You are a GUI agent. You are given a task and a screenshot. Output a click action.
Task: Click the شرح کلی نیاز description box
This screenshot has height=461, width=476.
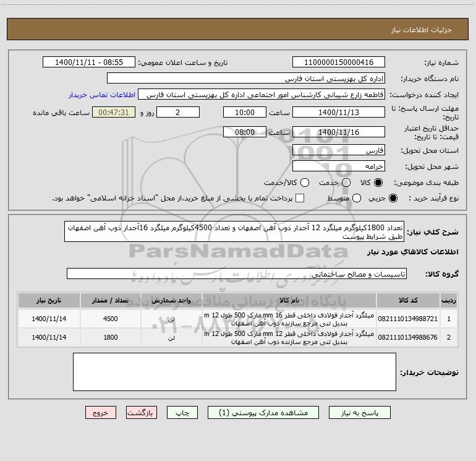point(234,231)
